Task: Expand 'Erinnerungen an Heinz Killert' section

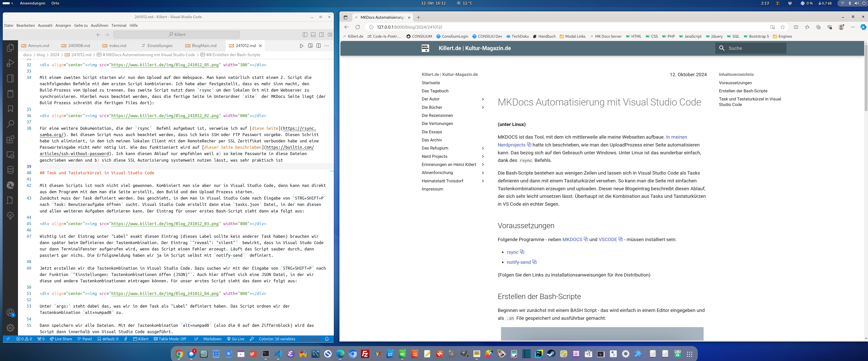Action: (x=483, y=164)
